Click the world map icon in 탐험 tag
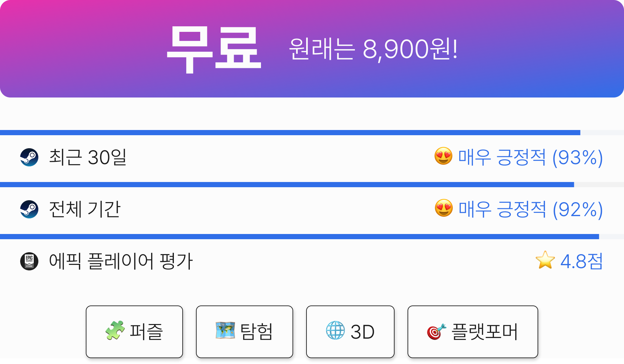 point(225,331)
